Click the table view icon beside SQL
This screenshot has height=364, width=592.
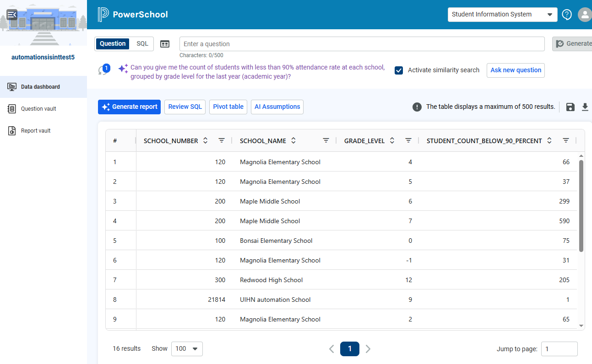pyautogui.click(x=165, y=44)
